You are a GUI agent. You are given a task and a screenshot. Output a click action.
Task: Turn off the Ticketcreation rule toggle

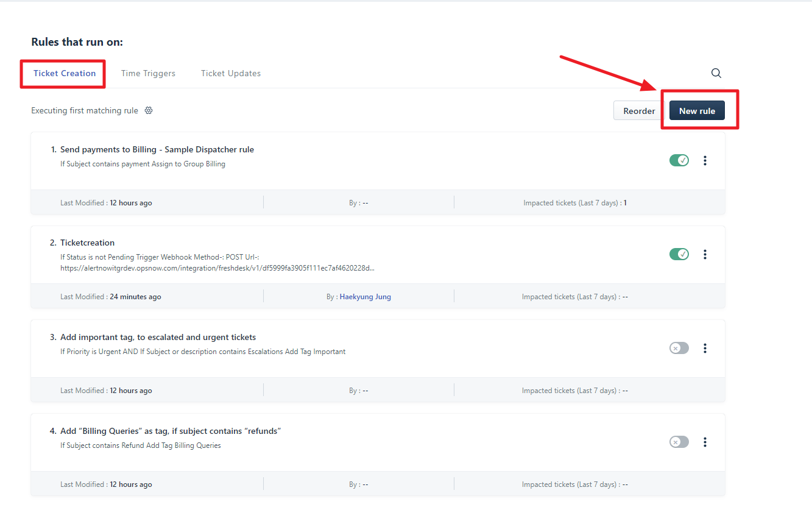point(679,254)
